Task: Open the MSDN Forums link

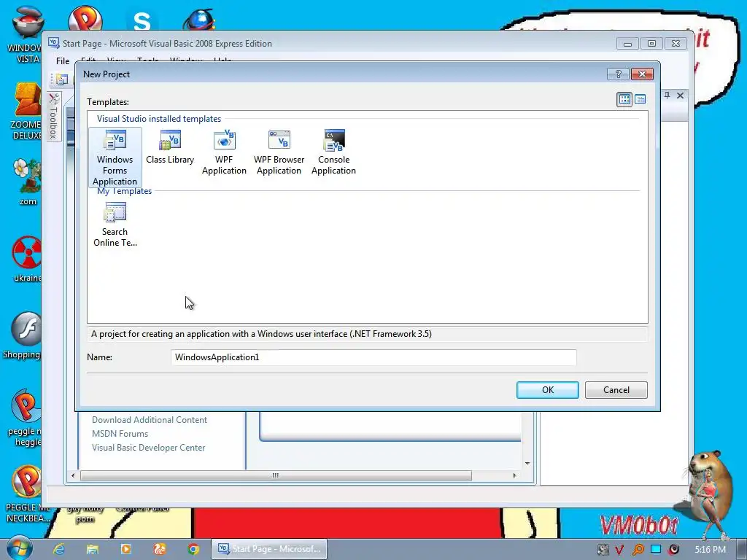Action: click(120, 433)
